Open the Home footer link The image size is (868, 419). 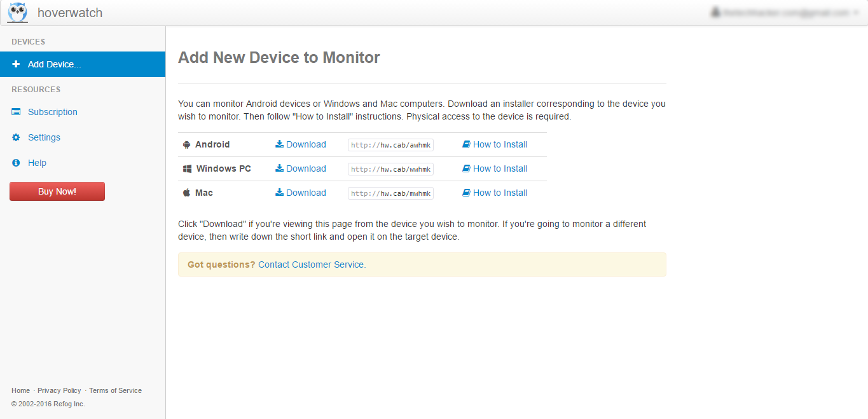pos(20,390)
